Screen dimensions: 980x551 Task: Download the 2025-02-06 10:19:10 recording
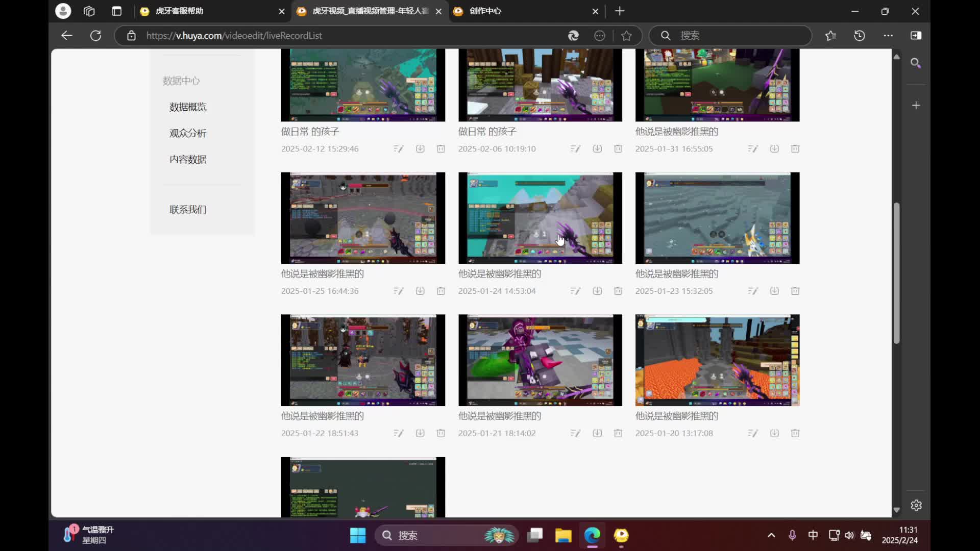tap(597, 149)
